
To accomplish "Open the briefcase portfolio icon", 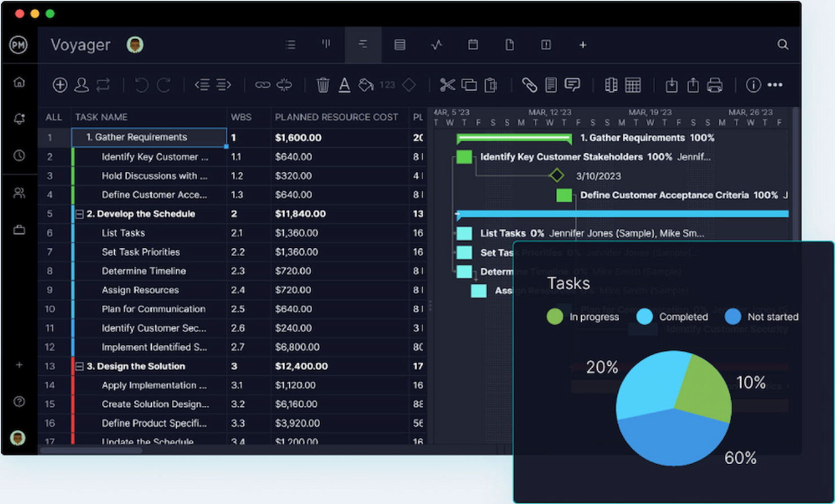I will [x=19, y=230].
